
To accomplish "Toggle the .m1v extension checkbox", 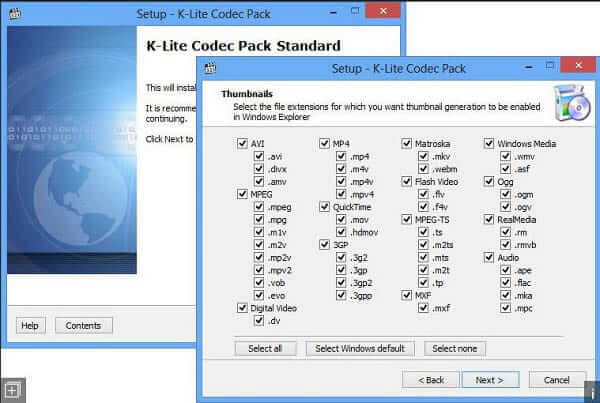I will pos(259,232).
